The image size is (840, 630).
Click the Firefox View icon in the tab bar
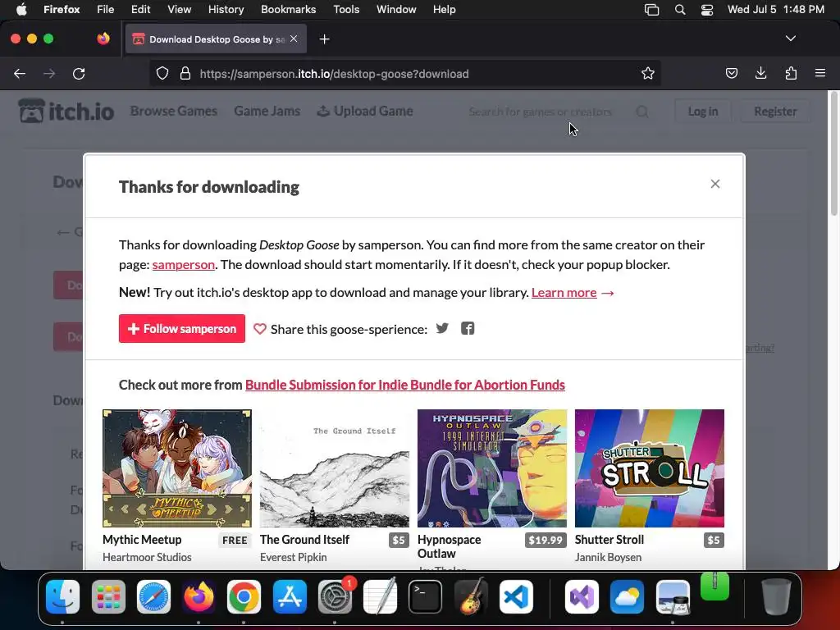[x=103, y=39]
